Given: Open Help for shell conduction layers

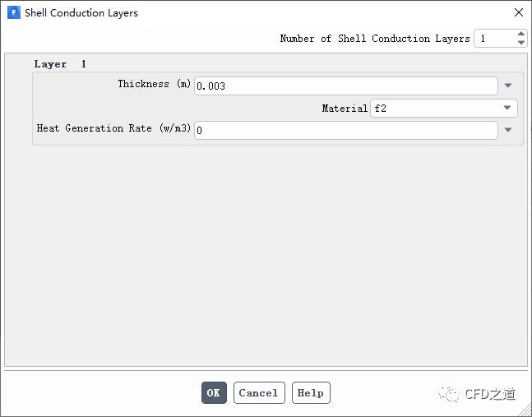Looking at the screenshot, I should [310, 392].
